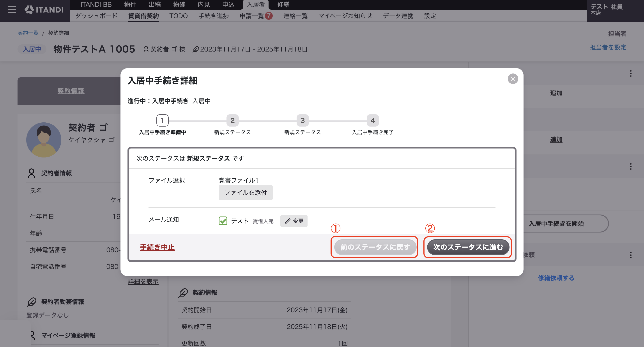Click the ITANDI logo
The height and width of the screenshot is (347, 644).
(44, 10)
